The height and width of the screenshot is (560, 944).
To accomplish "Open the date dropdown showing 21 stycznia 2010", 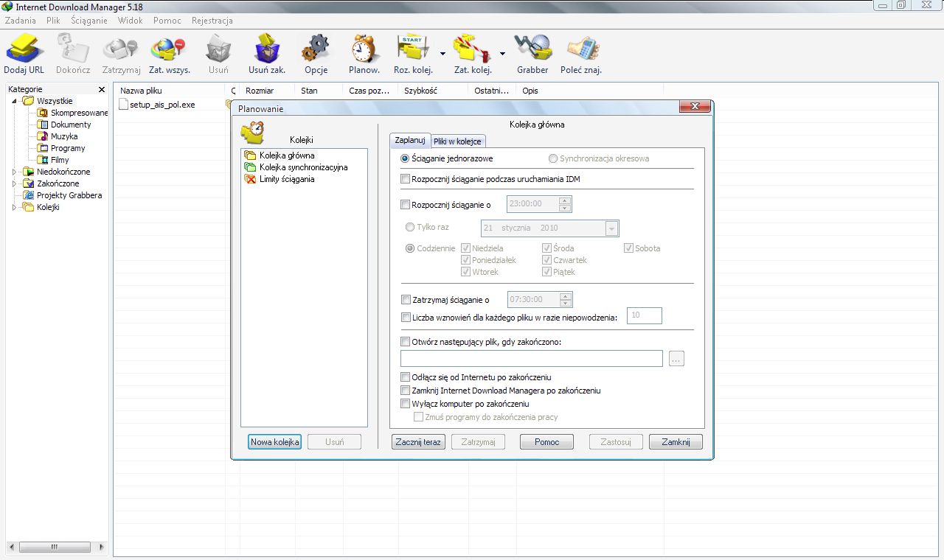I will click(x=611, y=228).
